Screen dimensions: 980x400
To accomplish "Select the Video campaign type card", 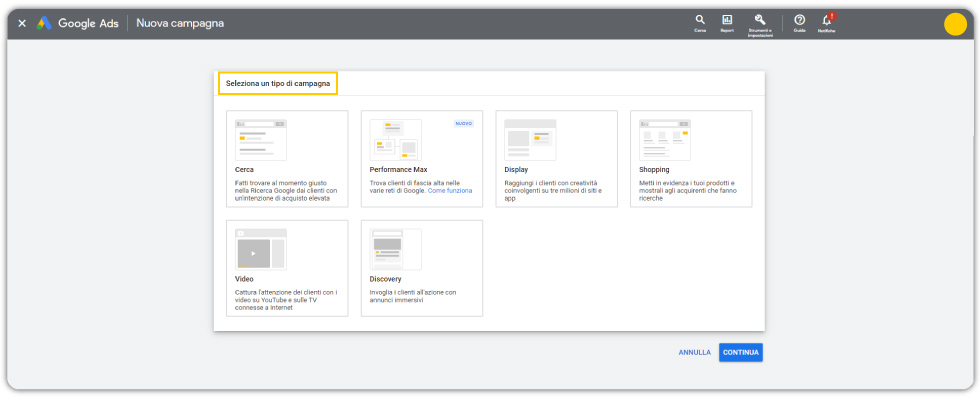I will coord(287,268).
